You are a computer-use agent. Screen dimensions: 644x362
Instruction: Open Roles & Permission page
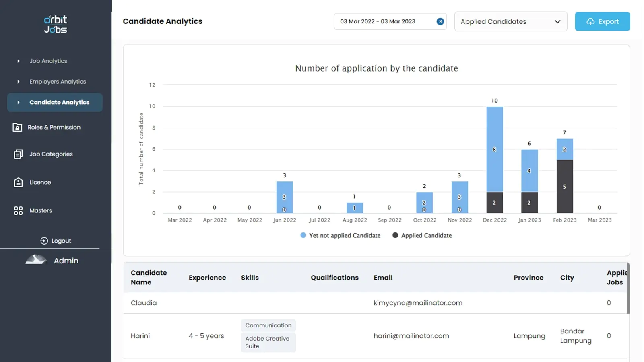point(54,128)
